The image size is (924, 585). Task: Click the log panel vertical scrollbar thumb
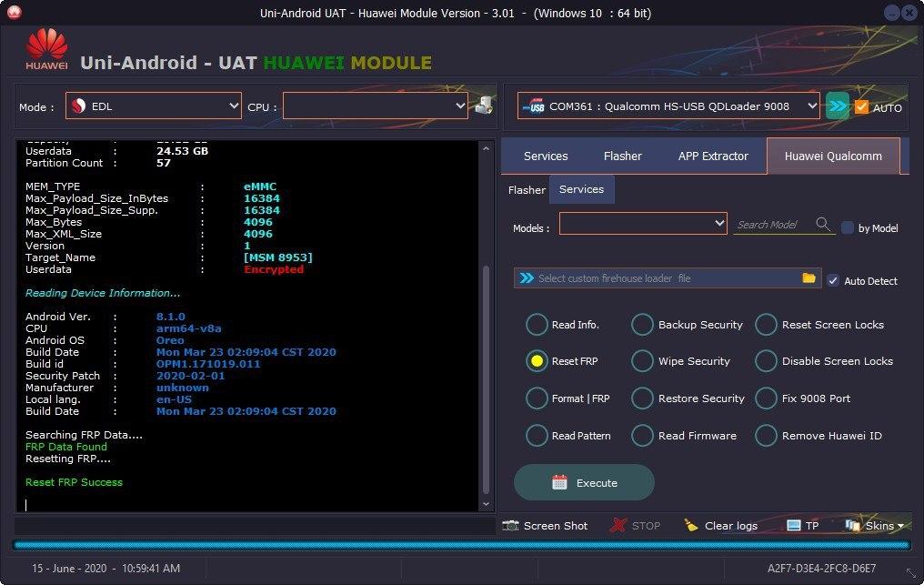(x=486, y=379)
